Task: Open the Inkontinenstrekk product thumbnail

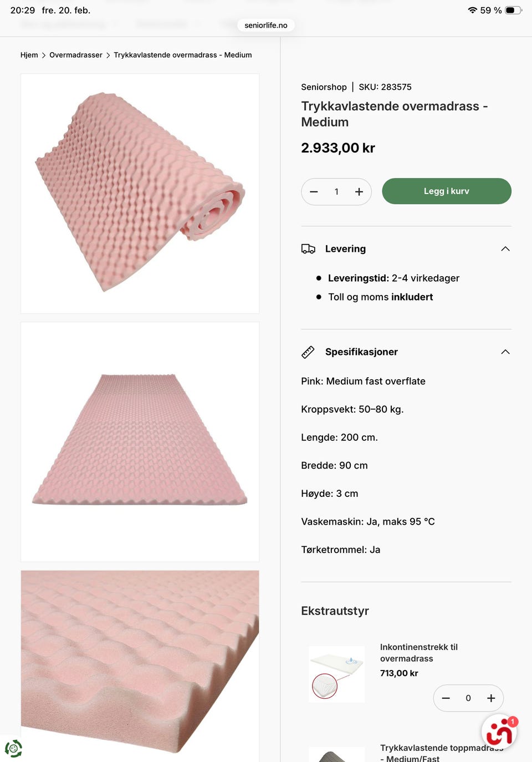Action: pyautogui.click(x=336, y=674)
